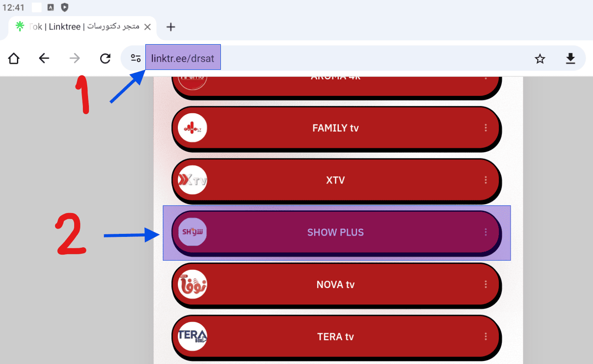593x364 pixels.
Task: Click the XTV logo icon
Action: pos(193,180)
